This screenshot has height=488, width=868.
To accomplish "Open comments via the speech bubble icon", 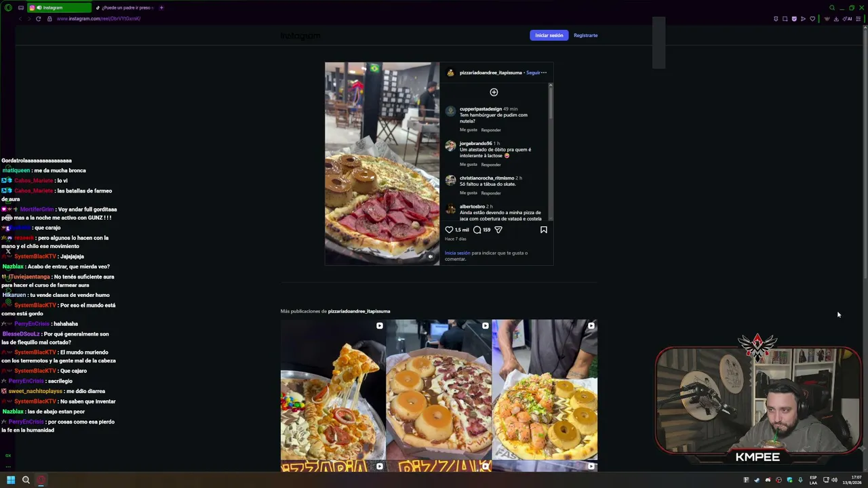I will pos(477,230).
